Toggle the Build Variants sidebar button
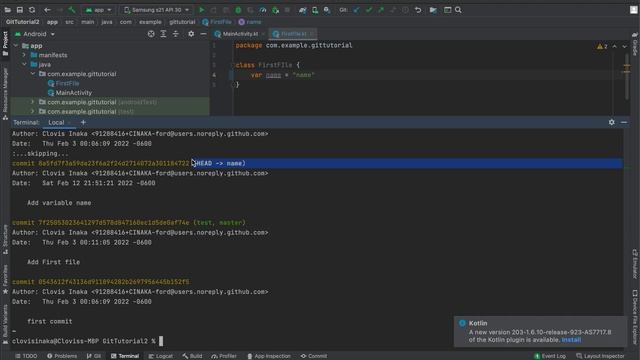Viewport: 640px width, 360px height. click(5, 324)
